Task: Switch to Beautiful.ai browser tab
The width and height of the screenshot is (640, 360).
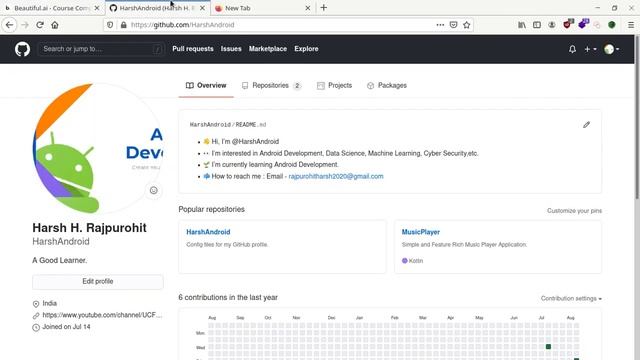Action: pyautogui.click(x=51, y=8)
